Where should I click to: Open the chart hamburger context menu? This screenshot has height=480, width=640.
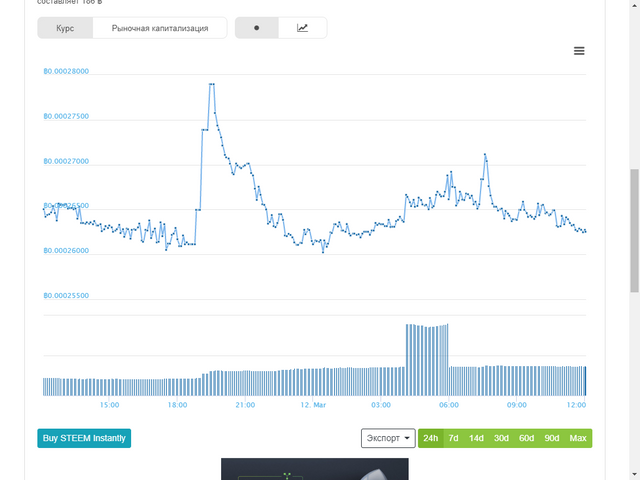click(x=579, y=51)
